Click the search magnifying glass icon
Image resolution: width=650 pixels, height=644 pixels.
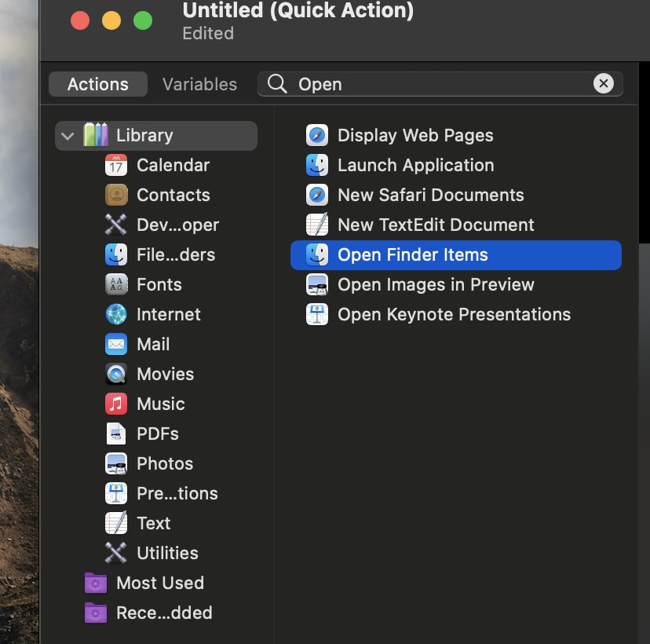(x=277, y=84)
